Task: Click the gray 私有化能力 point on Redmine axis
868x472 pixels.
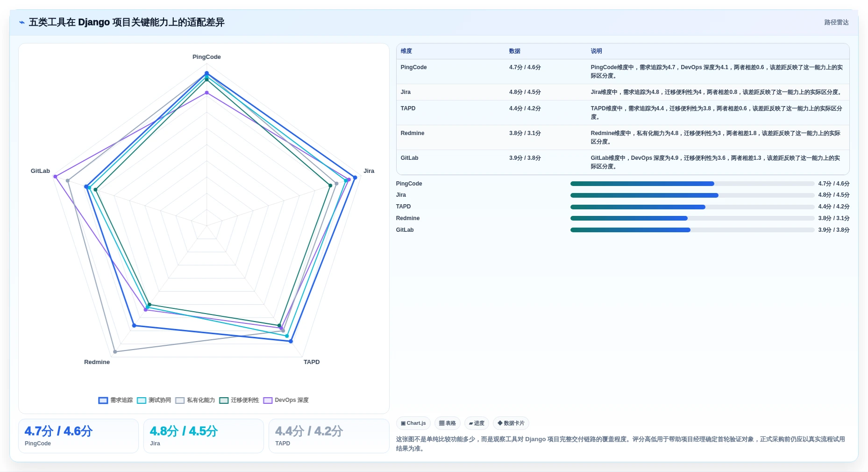Action: 115,352
